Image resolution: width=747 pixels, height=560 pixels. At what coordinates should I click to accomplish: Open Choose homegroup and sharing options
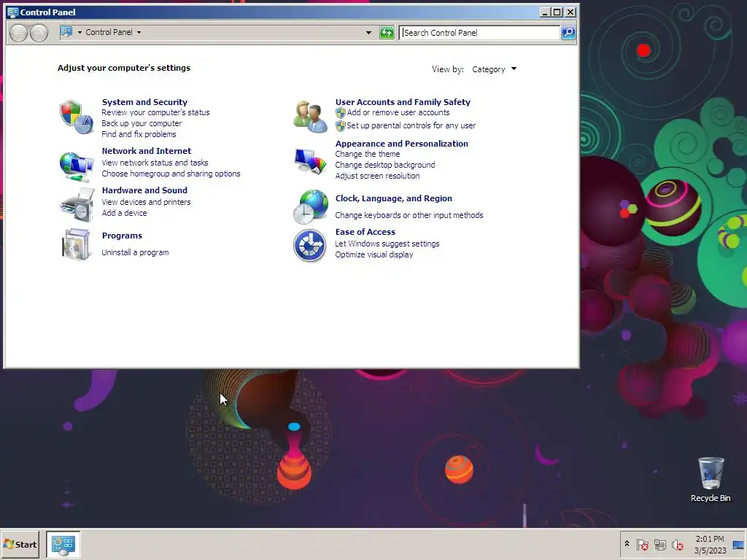tap(171, 174)
